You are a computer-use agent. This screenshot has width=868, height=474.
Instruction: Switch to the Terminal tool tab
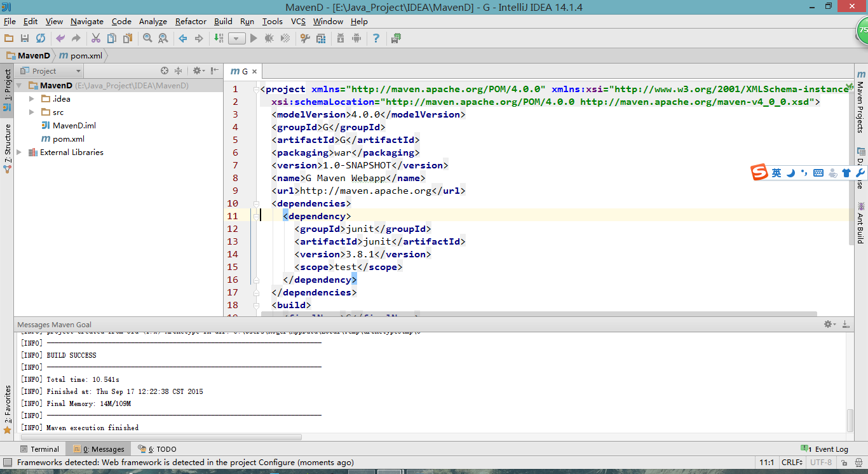(x=39, y=449)
